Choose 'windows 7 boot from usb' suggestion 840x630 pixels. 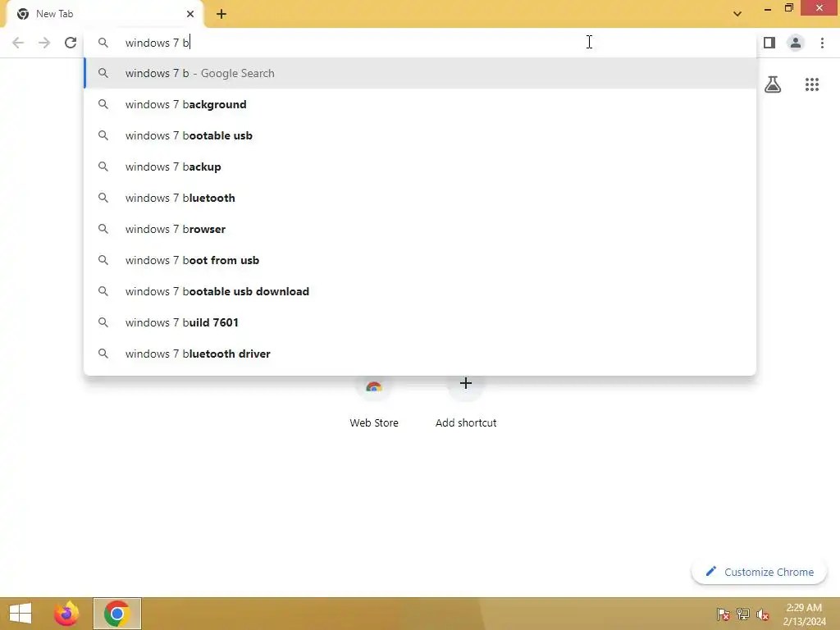click(420, 259)
